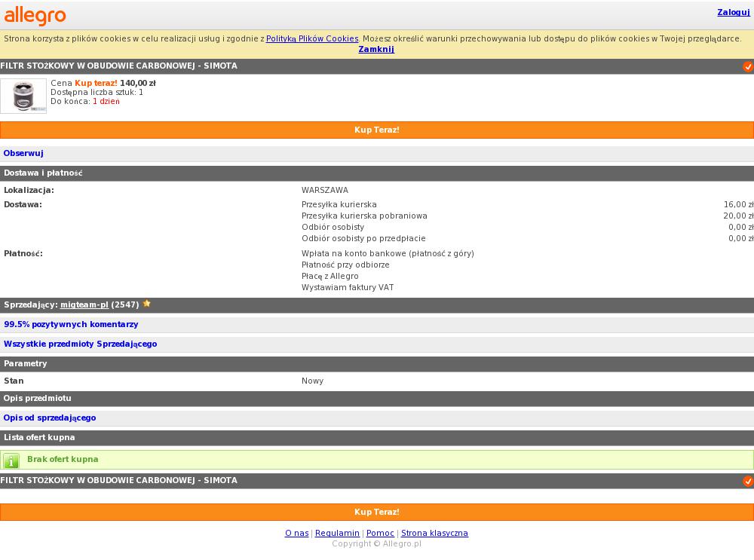This screenshot has height=560, width=754.
Task: Open the Zaloguj login link
Action: 734,12
